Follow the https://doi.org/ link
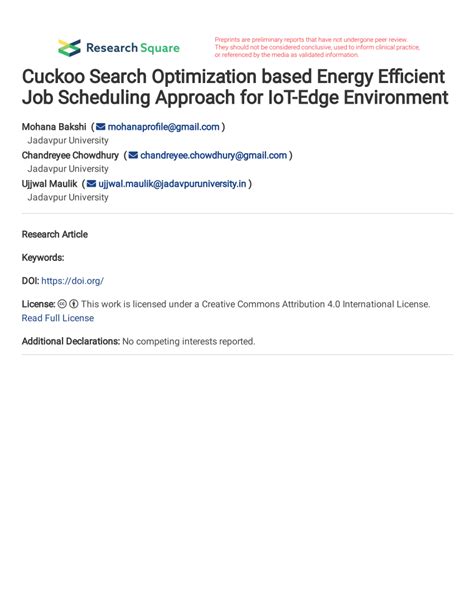This screenshot has height=613, width=474. pyautogui.click(x=72, y=281)
